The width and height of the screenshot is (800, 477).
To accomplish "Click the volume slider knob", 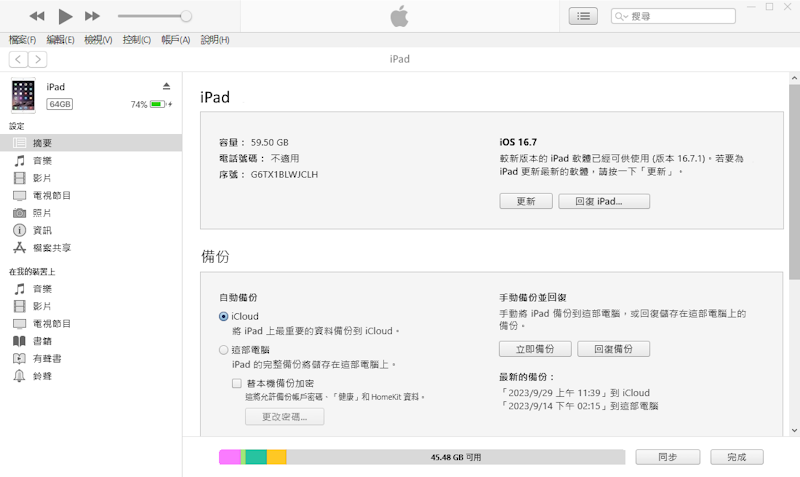I will point(186,16).
